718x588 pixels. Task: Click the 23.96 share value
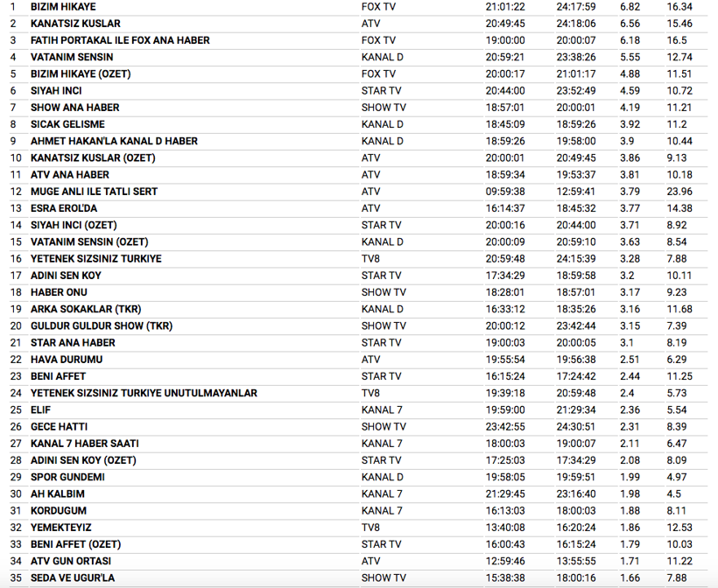679,192
